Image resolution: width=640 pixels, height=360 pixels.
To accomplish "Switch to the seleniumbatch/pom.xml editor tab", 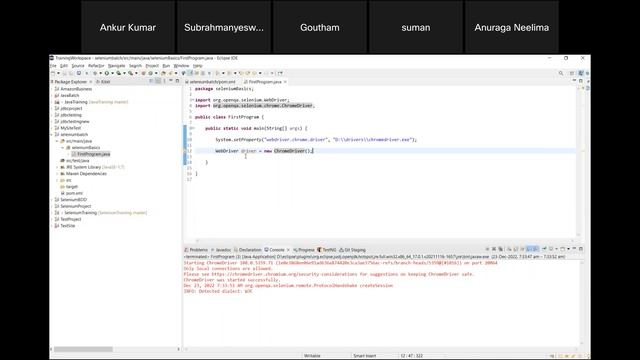I will click(211, 82).
